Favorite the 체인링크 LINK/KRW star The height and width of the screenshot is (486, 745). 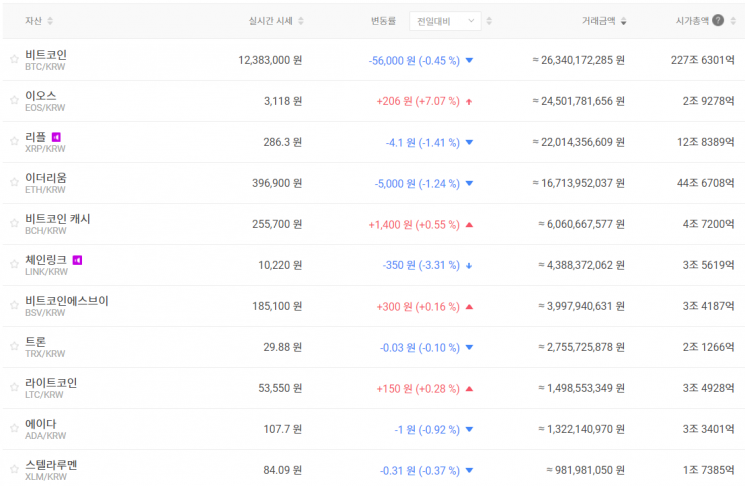tap(14, 264)
